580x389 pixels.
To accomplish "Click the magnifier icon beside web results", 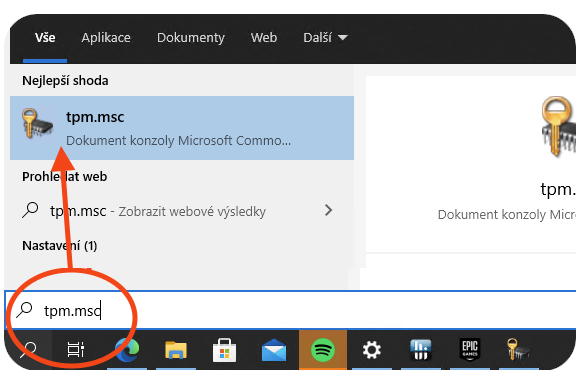I will click(30, 210).
